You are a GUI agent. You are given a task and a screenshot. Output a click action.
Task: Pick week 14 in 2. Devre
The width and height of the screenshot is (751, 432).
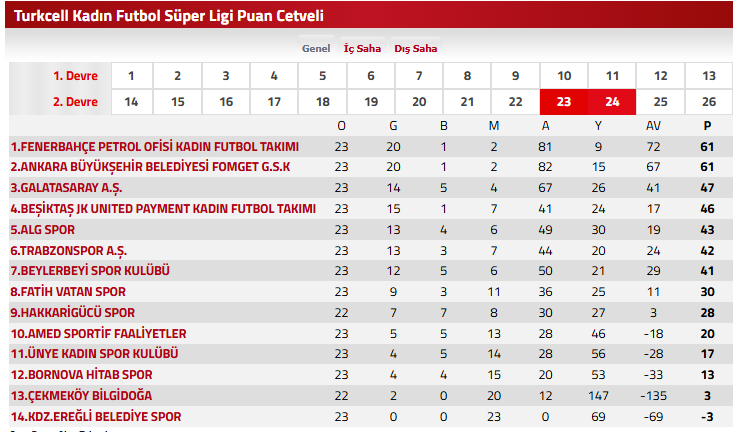130,102
